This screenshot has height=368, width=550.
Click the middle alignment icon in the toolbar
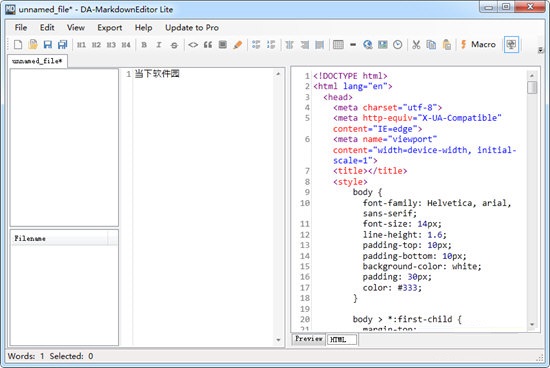(304, 45)
